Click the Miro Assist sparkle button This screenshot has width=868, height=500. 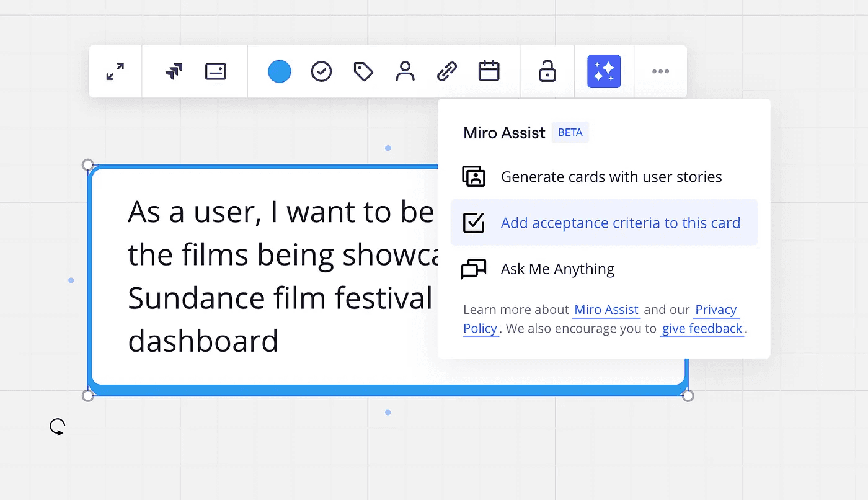[604, 71]
